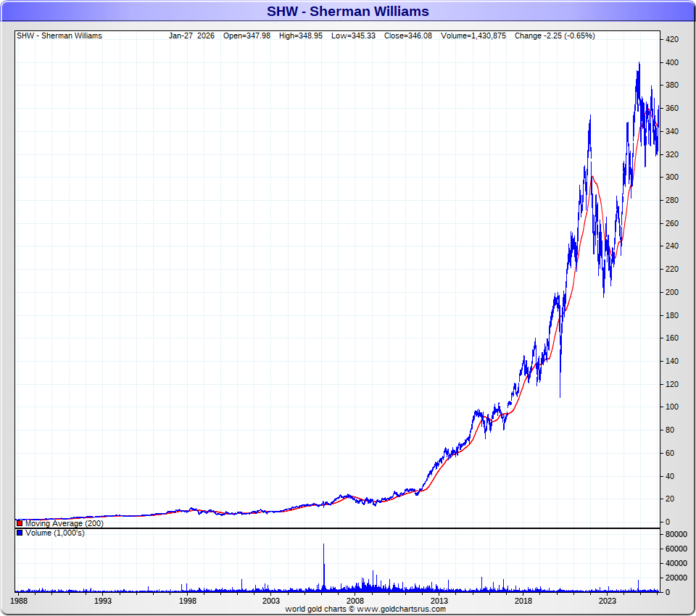Click the blue Volume legend swatch

click(x=20, y=533)
